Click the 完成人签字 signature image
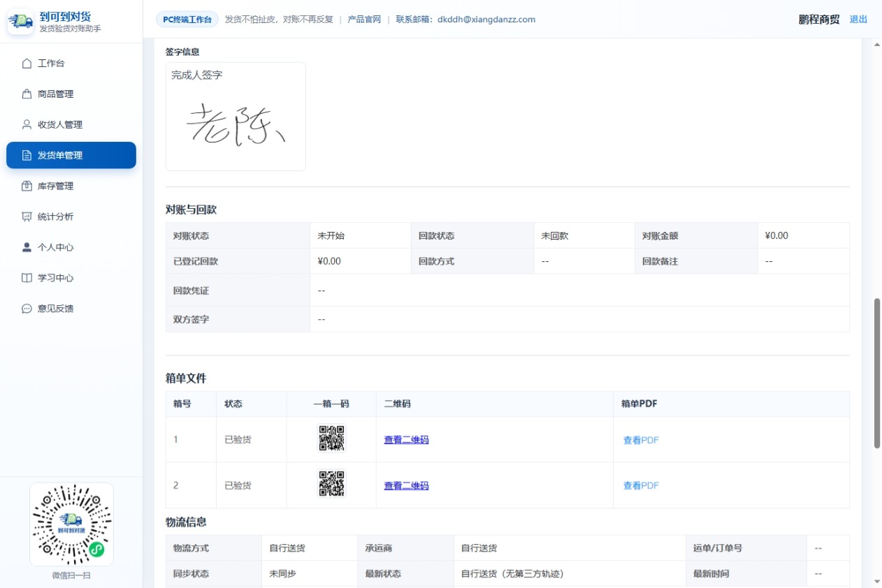Viewport: 882px width, 588px height. point(236,125)
